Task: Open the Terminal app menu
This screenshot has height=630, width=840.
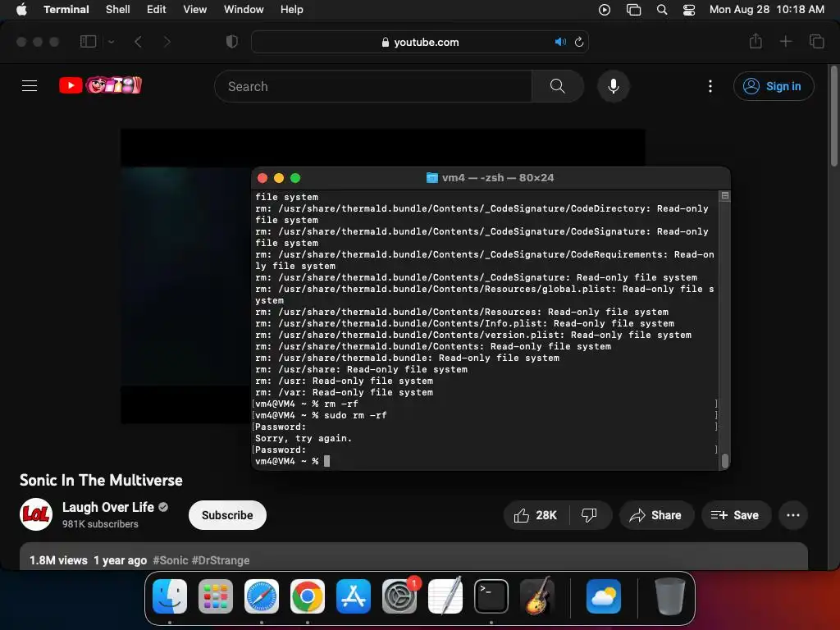Action: tap(66, 9)
